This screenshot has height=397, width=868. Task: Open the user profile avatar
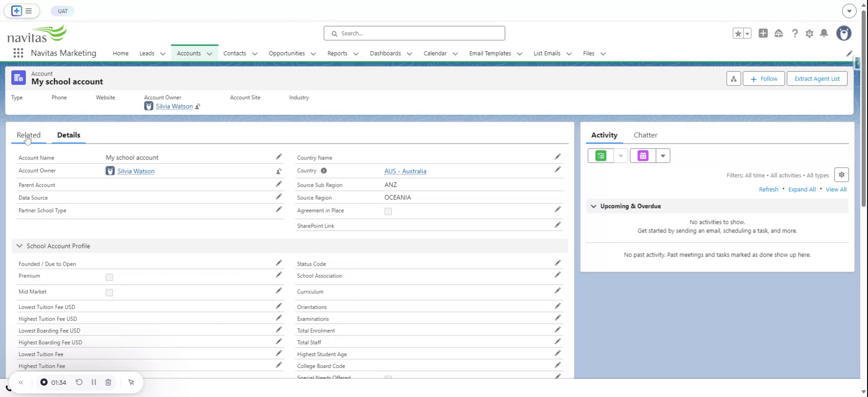pyautogui.click(x=844, y=33)
